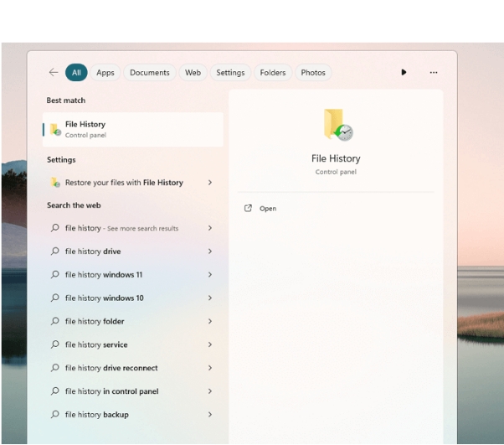Click magnifier icon next to 'file history folder'
Viewport: 504px width, 445px height.
(x=55, y=321)
